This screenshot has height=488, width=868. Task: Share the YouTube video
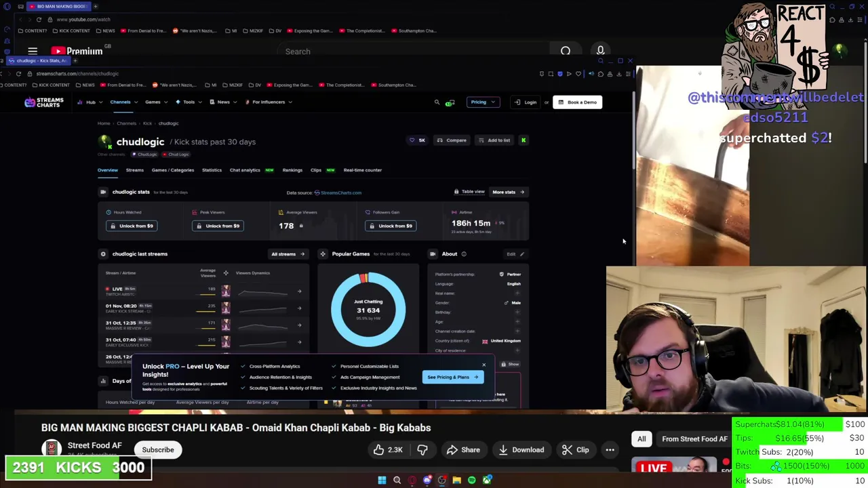(463, 450)
